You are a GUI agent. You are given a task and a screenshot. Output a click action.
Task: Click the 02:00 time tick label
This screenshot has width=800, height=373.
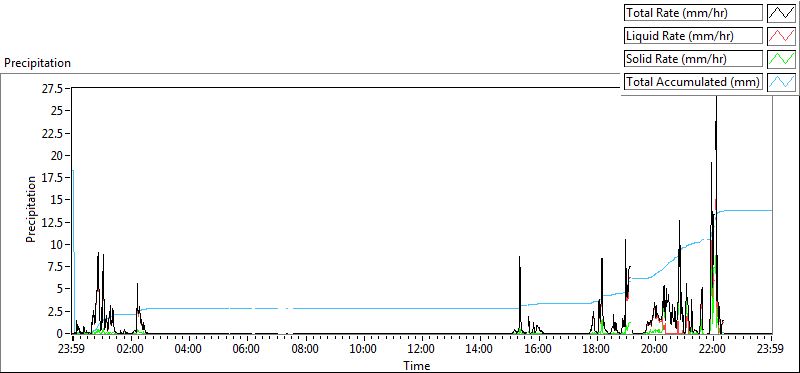(131, 350)
